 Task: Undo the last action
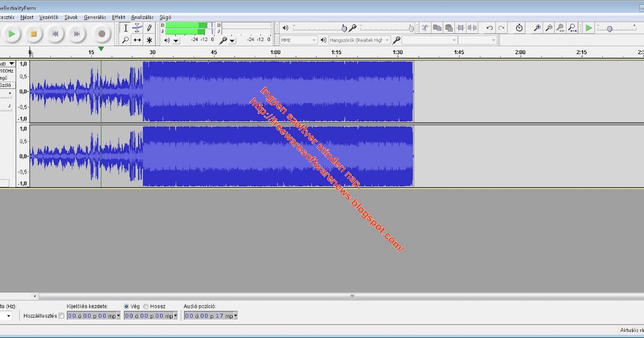[489, 28]
